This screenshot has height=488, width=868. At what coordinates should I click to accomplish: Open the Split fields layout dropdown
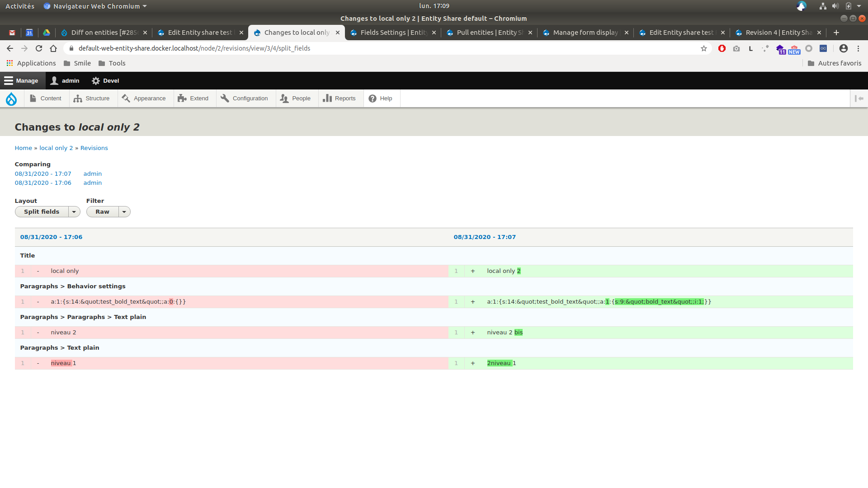(x=74, y=211)
